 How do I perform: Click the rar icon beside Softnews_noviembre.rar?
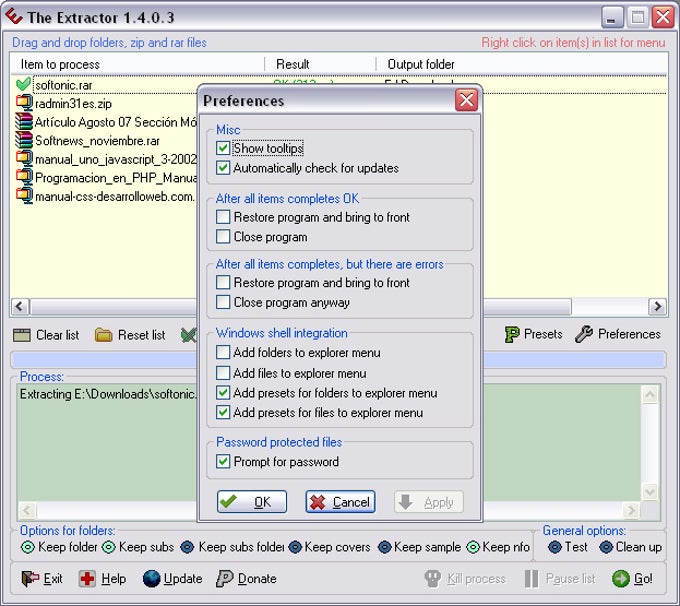tap(24, 141)
